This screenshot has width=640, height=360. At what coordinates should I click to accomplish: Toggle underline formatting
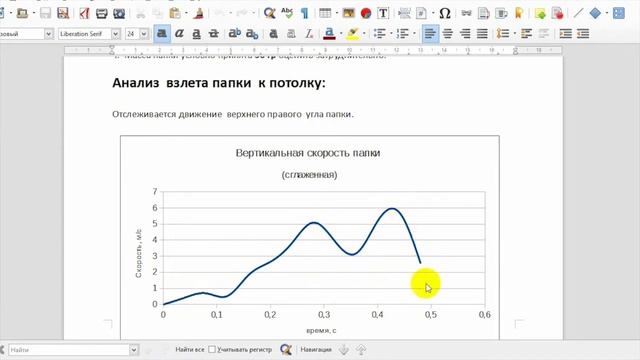pos(196,33)
